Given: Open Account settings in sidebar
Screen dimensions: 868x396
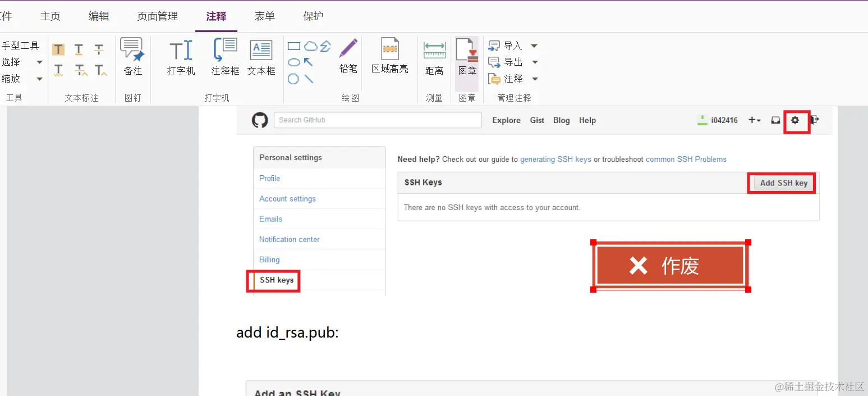Looking at the screenshot, I should coord(287,199).
